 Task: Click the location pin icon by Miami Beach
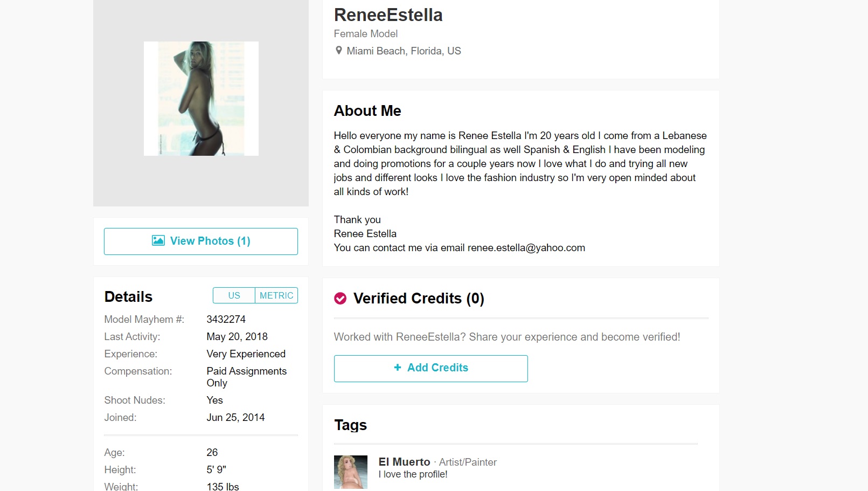pyautogui.click(x=338, y=51)
